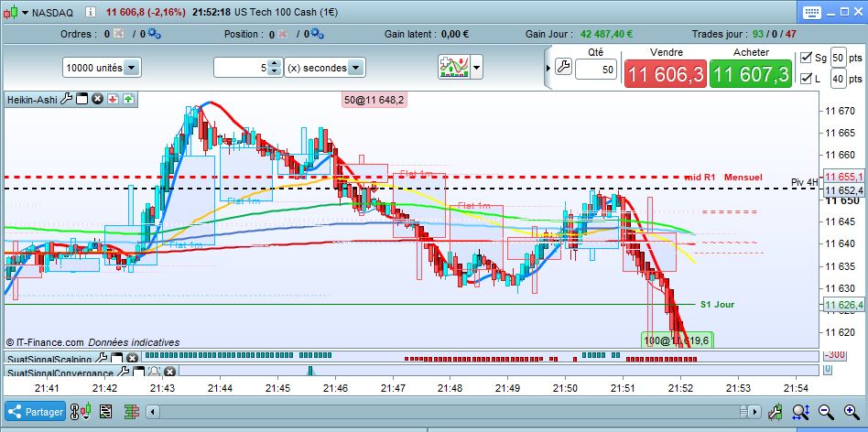Toggle the Sg checkbox
Viewport: 868px width, 432px height.
pyautogui.click(x=806, y=57)
